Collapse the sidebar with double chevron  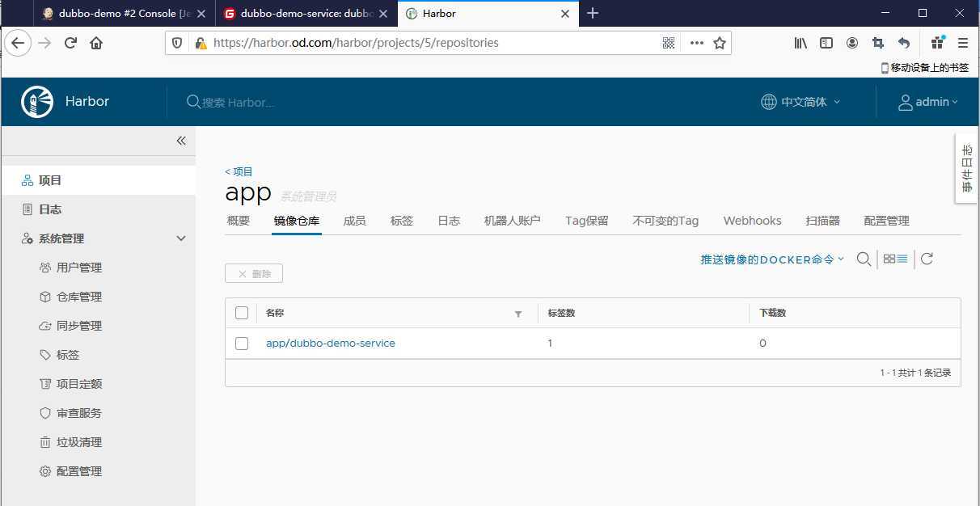pos(181,141)
